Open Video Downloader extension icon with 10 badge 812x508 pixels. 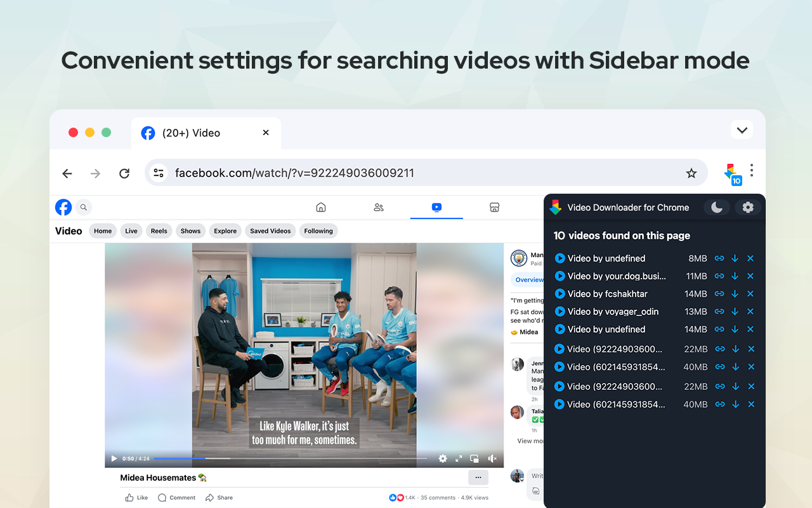pyautogui.click(x=732, y=173)
